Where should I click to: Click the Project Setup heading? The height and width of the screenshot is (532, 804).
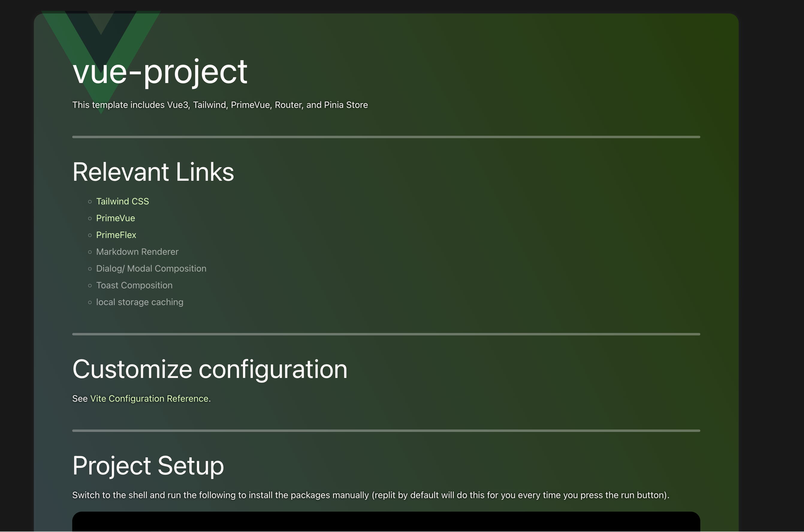click(x=148, y=466)
